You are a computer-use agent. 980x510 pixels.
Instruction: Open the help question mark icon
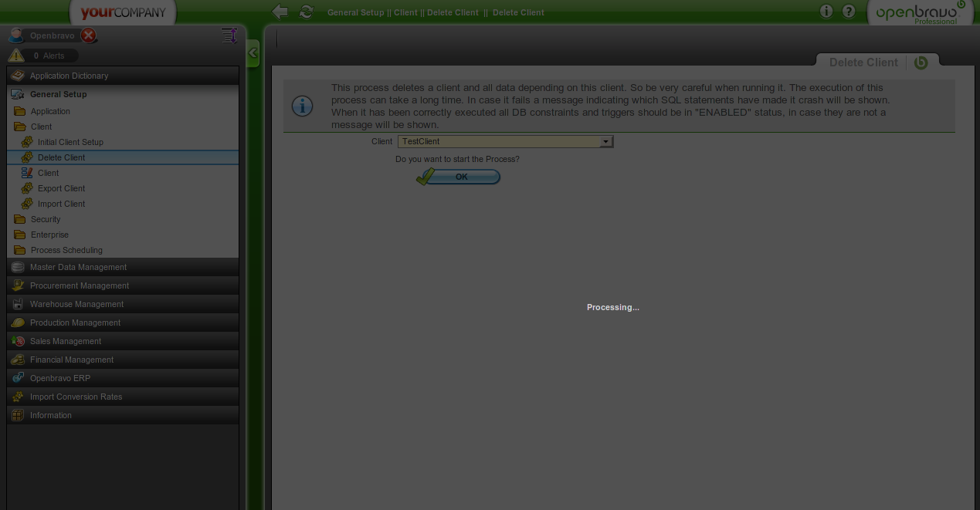click(849, 12)
